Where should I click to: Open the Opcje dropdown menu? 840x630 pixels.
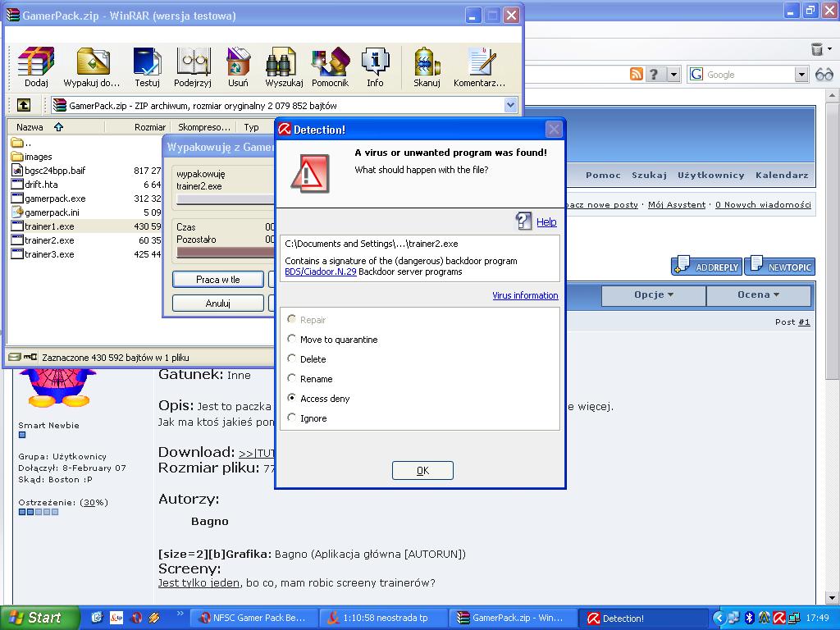pos(653,295)
